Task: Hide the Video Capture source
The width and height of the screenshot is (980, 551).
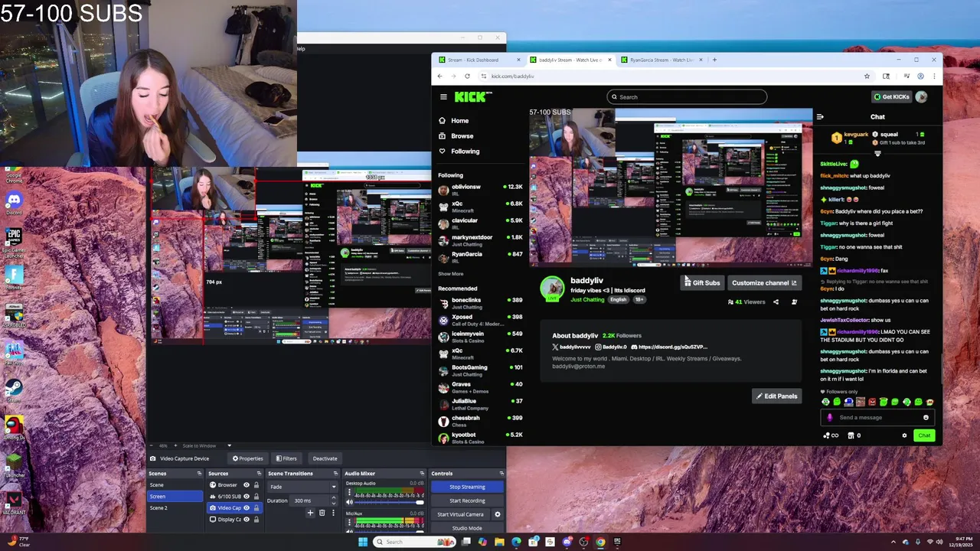Action: 247,508
